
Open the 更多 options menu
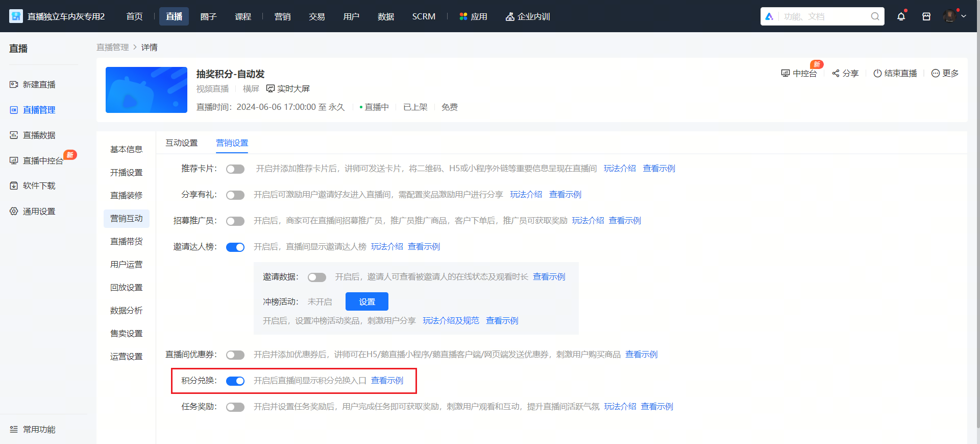[945, 73]
